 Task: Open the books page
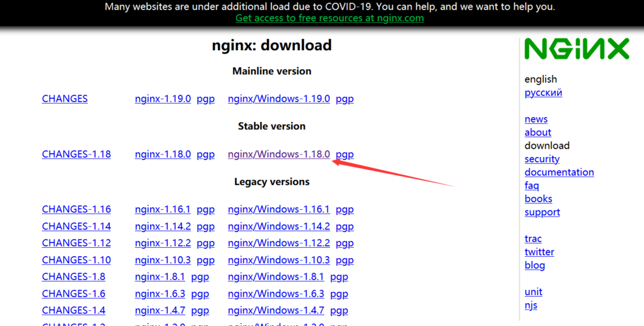pos(538,199)
